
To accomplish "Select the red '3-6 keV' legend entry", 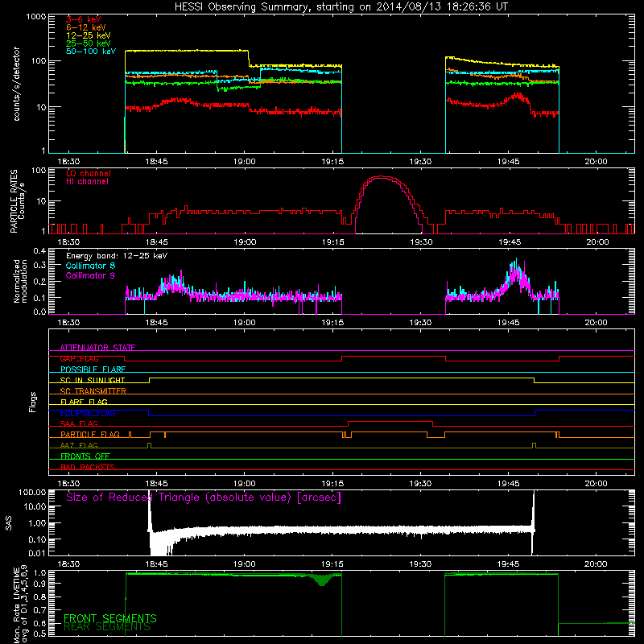I will pos(83,19).
